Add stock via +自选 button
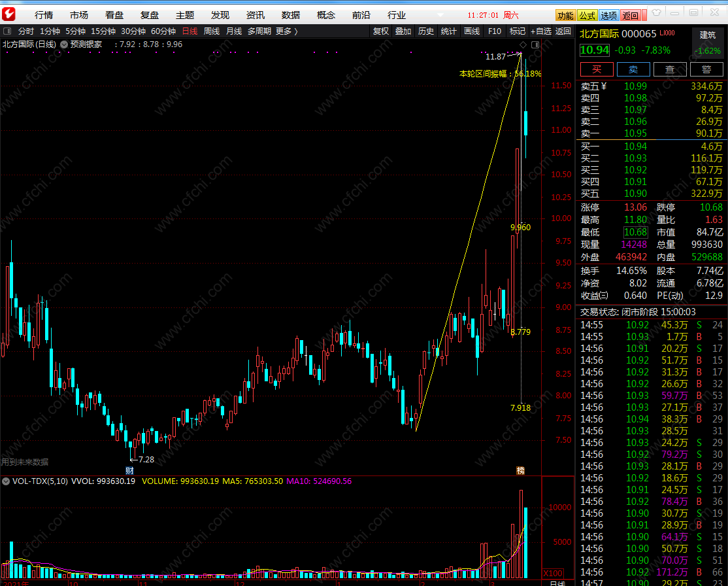Image resolution: width=728 pixels, height=586 pixels. click(x=541, y=31)
